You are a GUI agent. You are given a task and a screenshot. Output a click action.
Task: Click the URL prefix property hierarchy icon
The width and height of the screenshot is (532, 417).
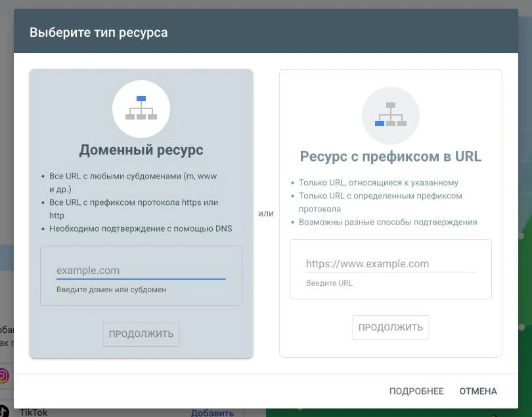[391, 116]
